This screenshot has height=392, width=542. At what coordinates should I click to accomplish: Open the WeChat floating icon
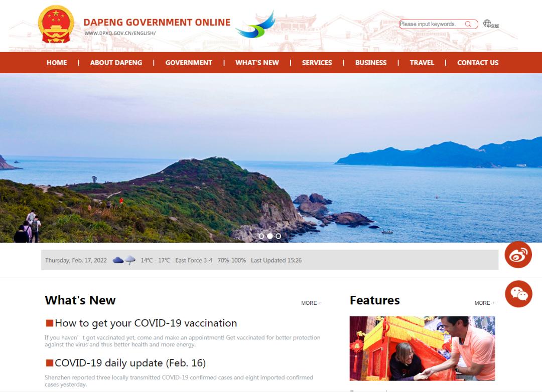point(518,294)
